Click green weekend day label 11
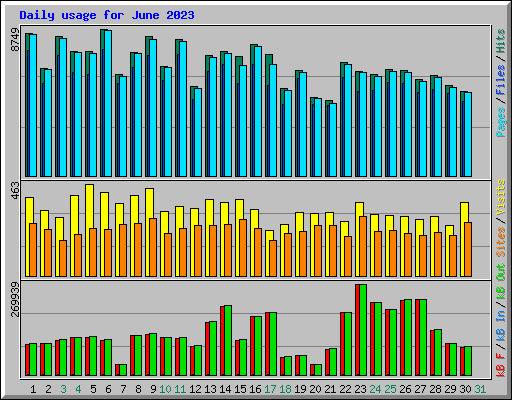Viewport: 512px width, 400px height. pos(180,389)
